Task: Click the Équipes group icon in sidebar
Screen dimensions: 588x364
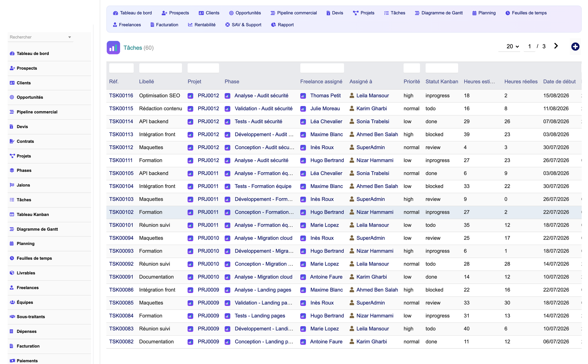Action: (12, 302)
